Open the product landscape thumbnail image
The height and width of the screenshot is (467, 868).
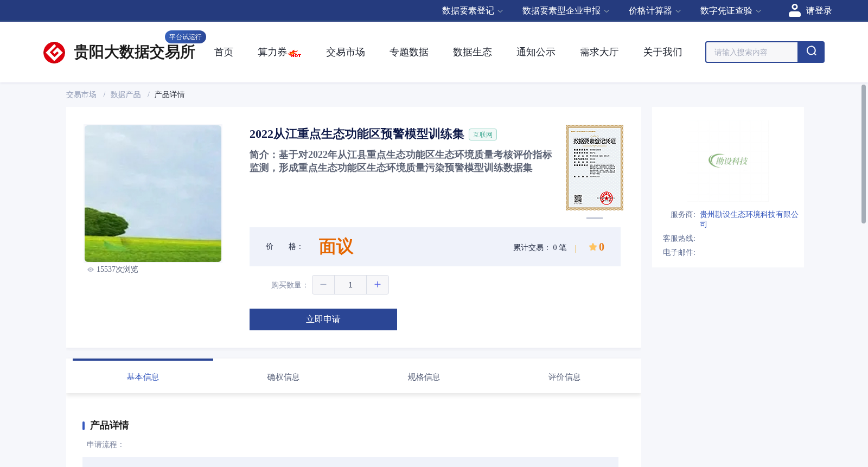pos(153,194)
